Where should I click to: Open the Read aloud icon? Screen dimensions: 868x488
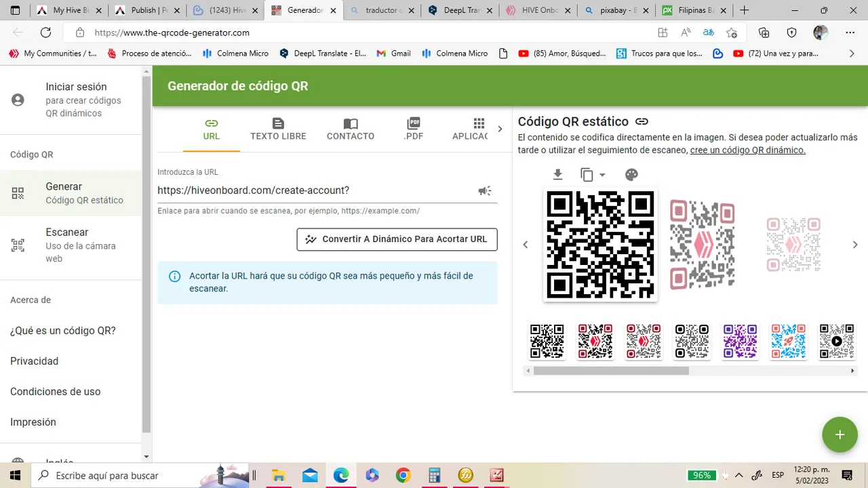click(x=686, y=33)
